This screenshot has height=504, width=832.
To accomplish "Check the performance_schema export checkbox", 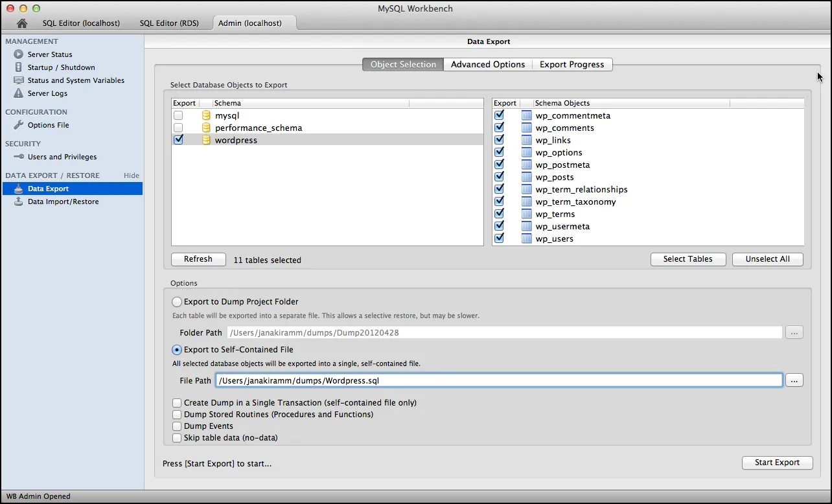I will (178, 128).
